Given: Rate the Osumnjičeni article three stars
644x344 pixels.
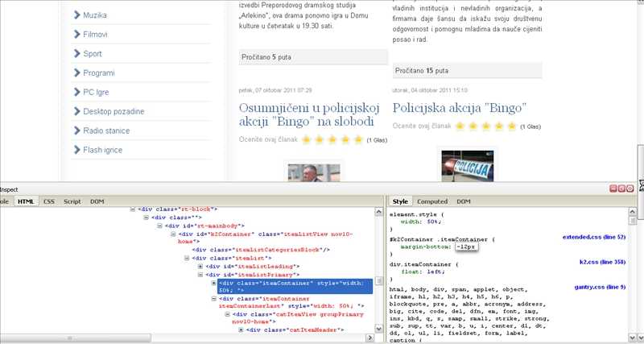Looking at the screenshot, I should click(x=332, y=139).
